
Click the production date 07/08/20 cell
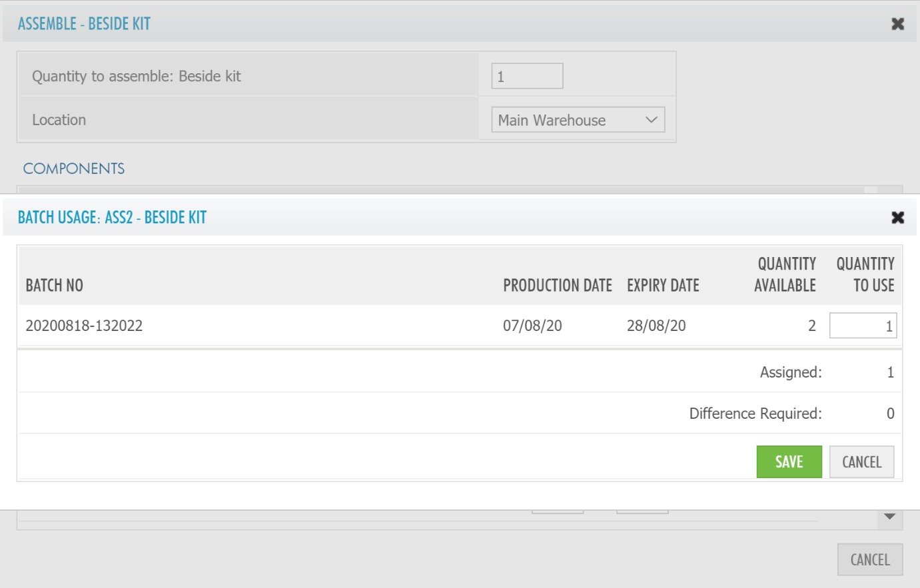532,326
